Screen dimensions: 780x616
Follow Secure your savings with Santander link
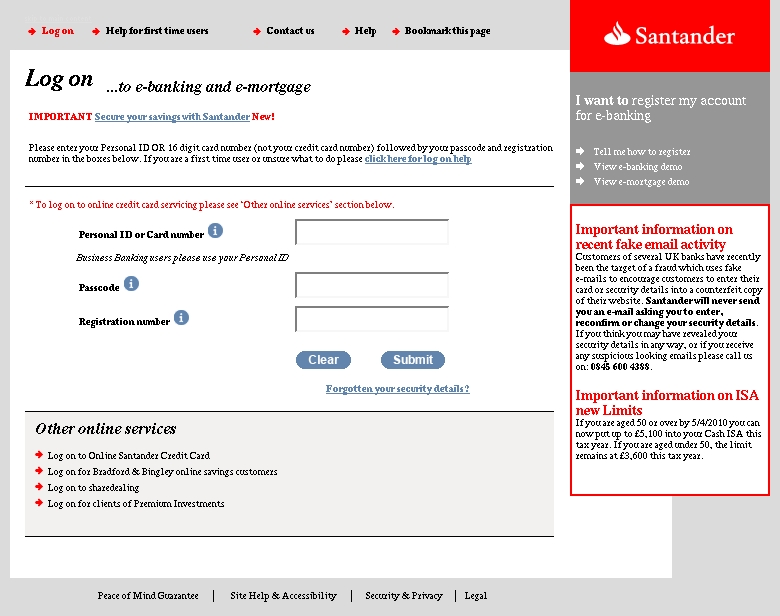click(x=172, y=116)
